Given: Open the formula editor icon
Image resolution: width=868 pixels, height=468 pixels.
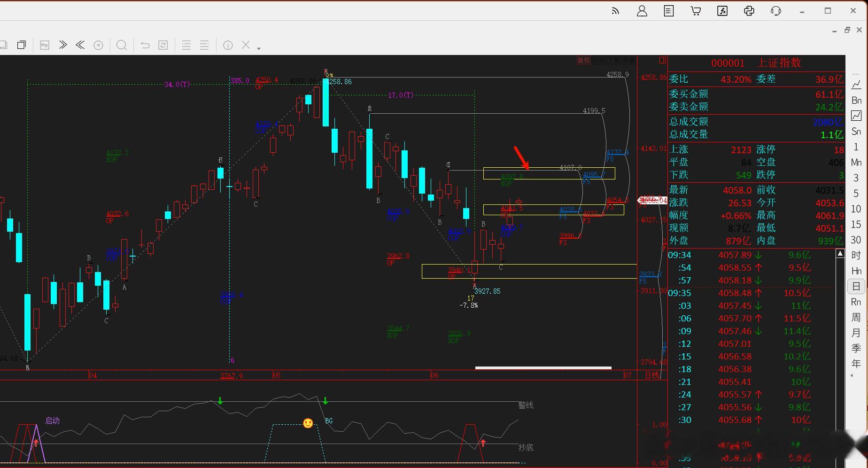Looking at the screenshot, I should point(722,11).
